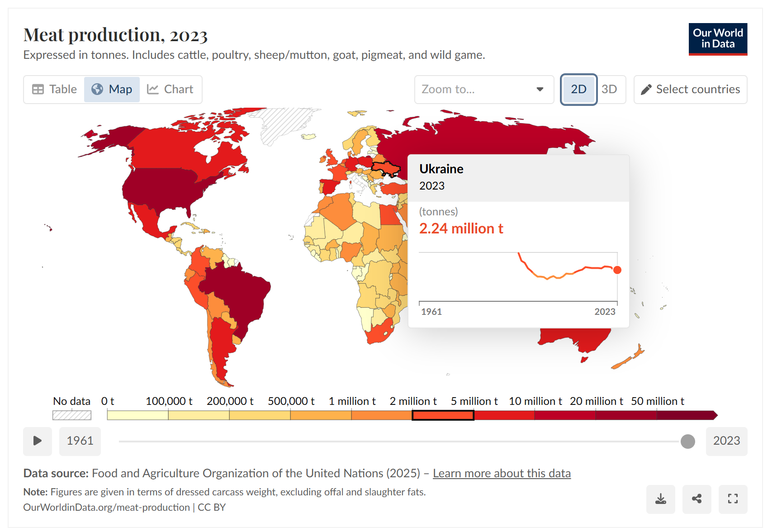Image resolution: width=777 pixels, height=532 pixels.
Task: Select the 1 million to 2 million t swatch
Action: [382, 415]
